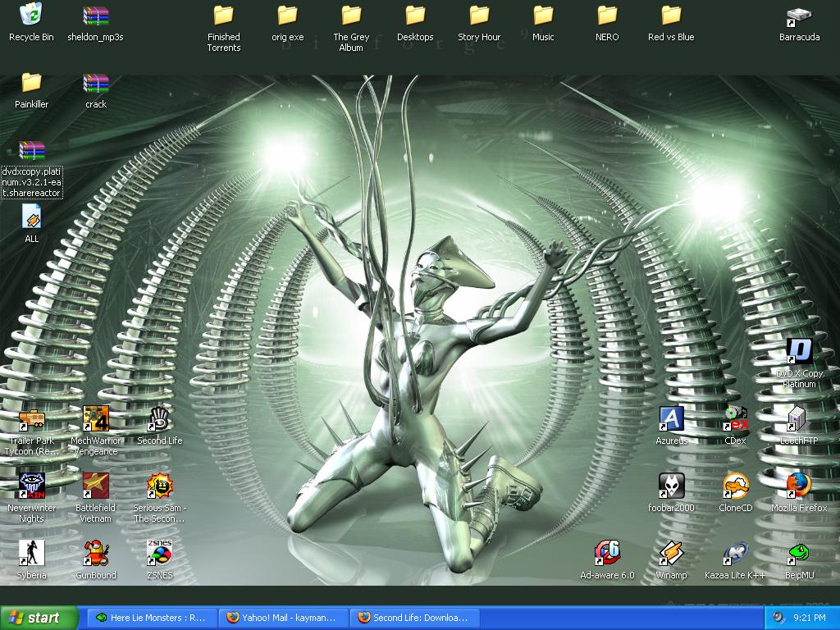
Task: Open the Barracuda drive shortcut
Action: click(799, 16)
